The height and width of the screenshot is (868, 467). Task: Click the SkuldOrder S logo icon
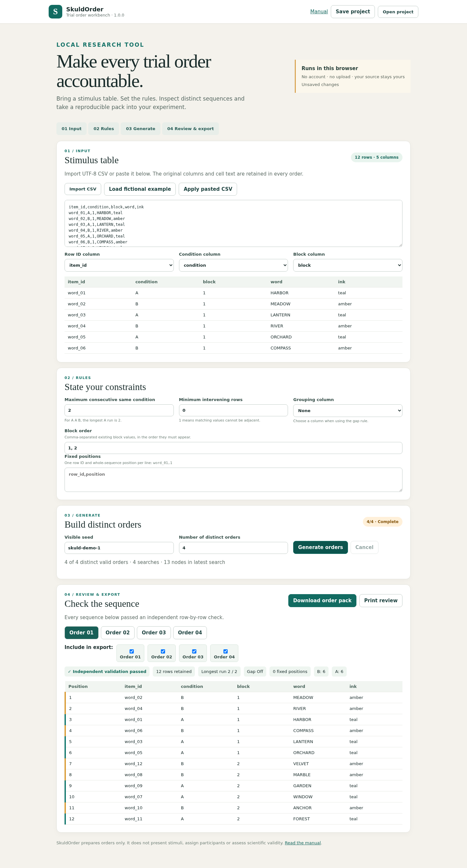coord(55,12)
